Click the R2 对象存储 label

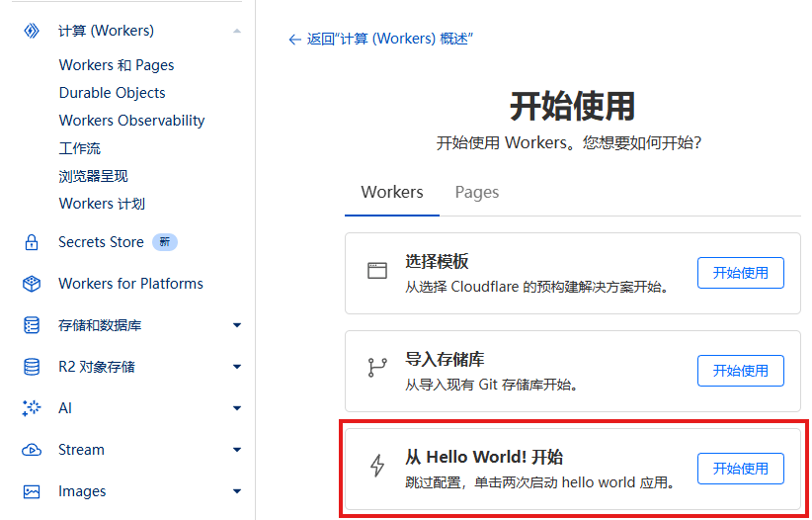(x=97, y=367)
